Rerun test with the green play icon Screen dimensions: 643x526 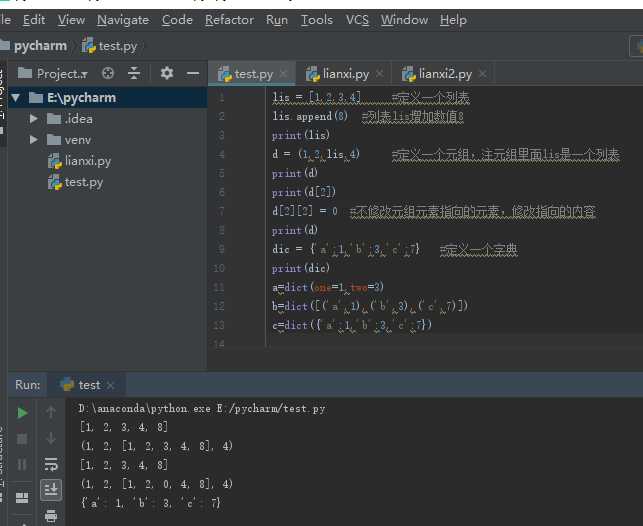pyautogui.click(x=22, y=412)
